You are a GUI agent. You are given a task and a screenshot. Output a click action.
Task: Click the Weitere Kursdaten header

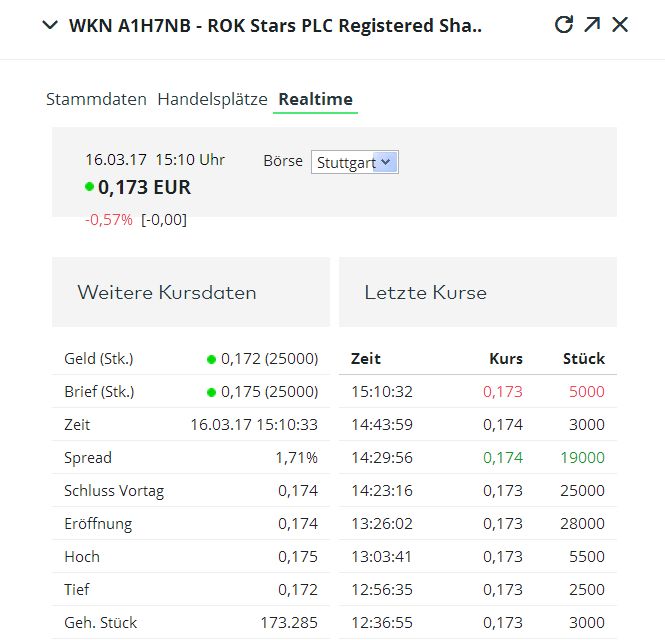[x=167, y=293]
